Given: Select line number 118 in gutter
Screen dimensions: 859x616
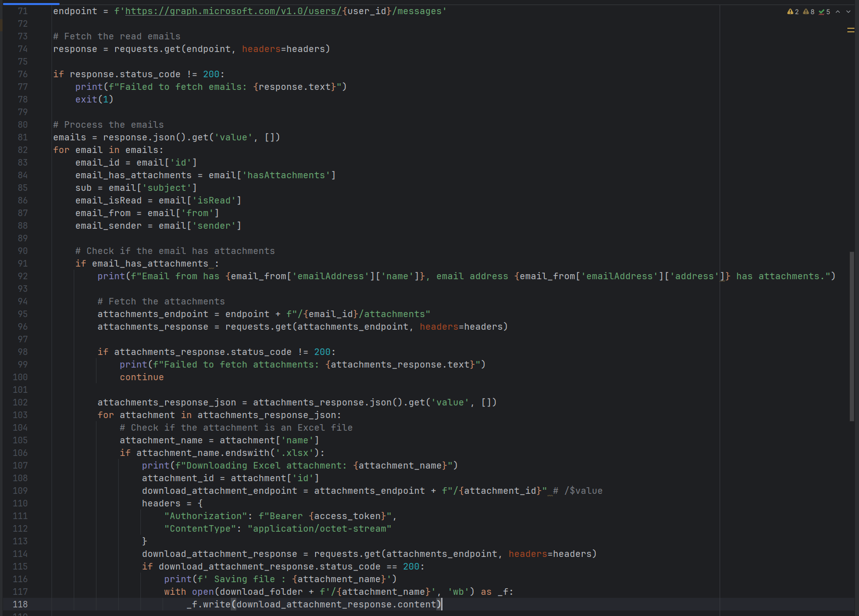Looking at the screenshot, I should coord(20,604).
